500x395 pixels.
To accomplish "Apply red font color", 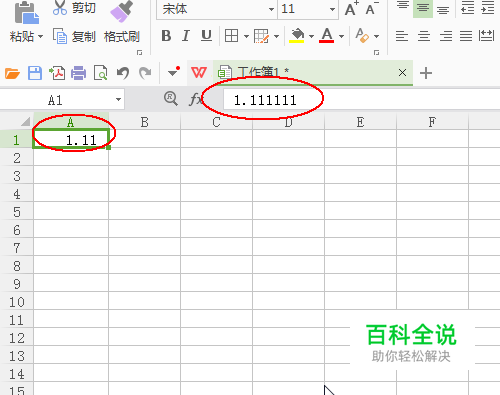I will coord(327,35).
